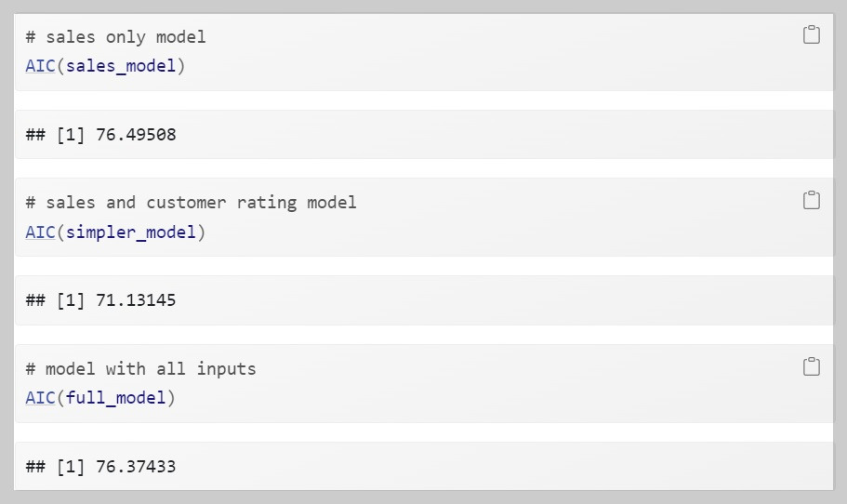The height and width of the screenshot is (504, 847).
Task: Follow the AIC link before simpler_model
Action: click(40, 232)
